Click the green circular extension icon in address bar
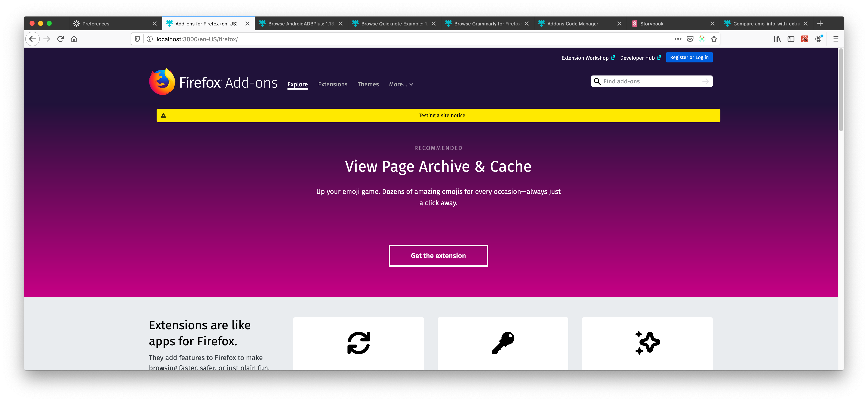The width and height of the screenshot is (868, 402). (702, 39)
